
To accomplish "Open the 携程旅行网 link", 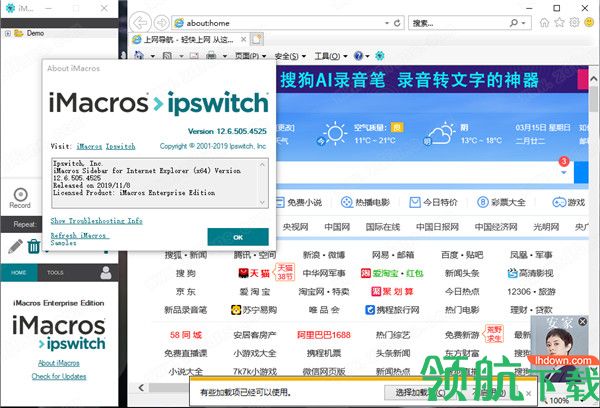I will click(x=393, y=310).
